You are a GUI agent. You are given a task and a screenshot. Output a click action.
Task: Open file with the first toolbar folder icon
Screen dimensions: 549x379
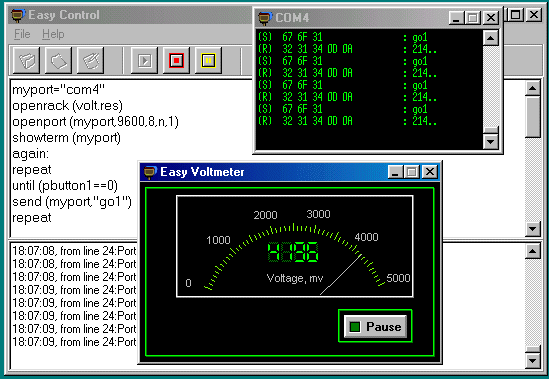(27, 61)
